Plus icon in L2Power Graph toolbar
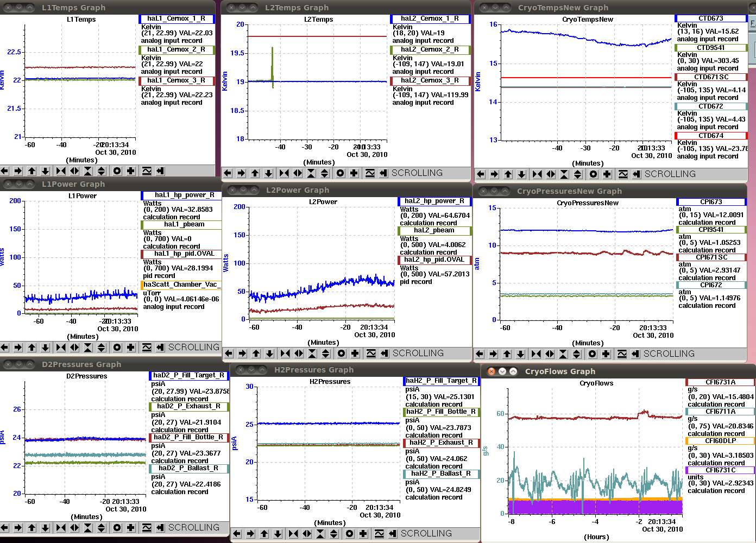756x543 pixels. coord(355,353)
